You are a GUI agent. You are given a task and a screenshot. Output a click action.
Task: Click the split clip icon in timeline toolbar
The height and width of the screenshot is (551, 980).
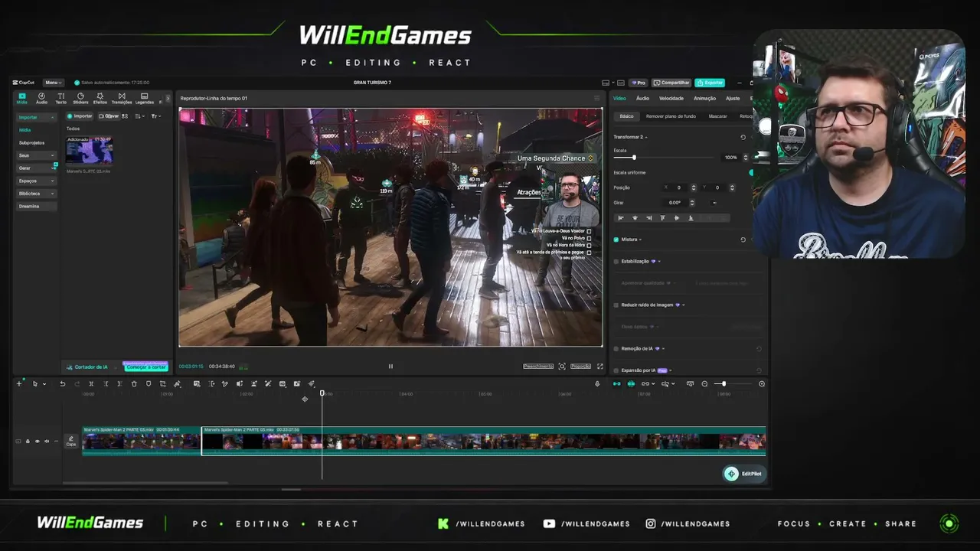[x=91, y=384]
